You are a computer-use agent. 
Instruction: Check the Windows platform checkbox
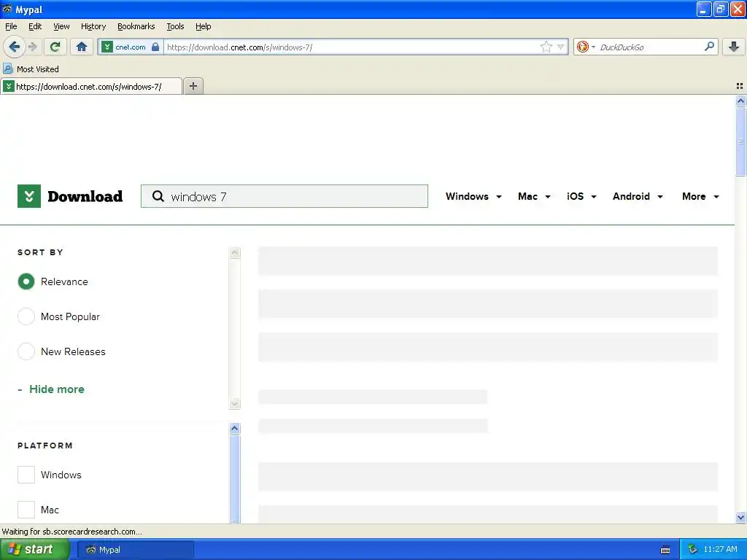point(26,475)
